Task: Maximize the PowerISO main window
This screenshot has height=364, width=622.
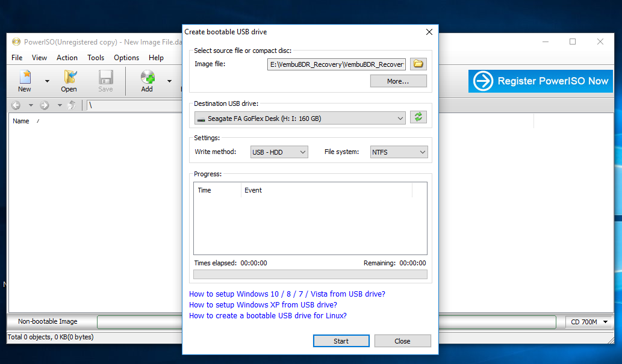Action: [573, 42]
